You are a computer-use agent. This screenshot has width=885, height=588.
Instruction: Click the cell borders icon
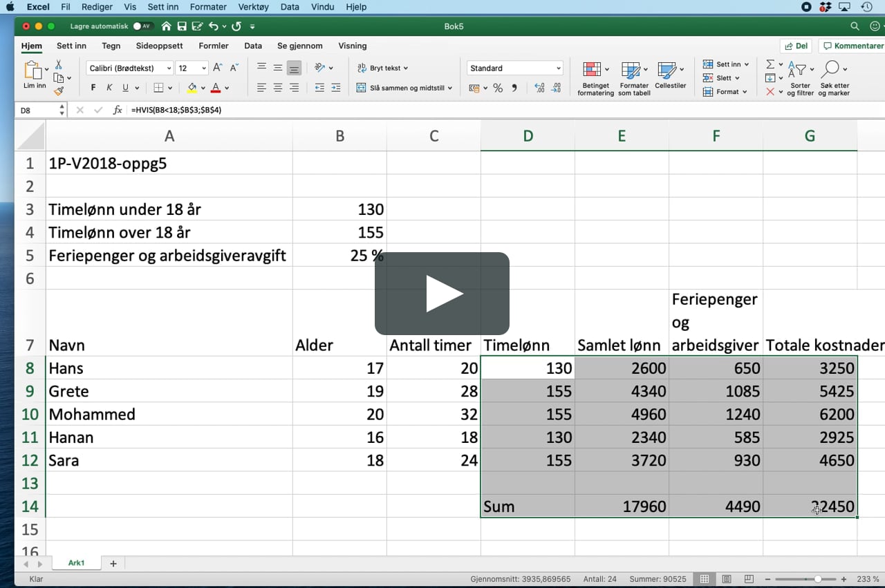click(158, 88)
